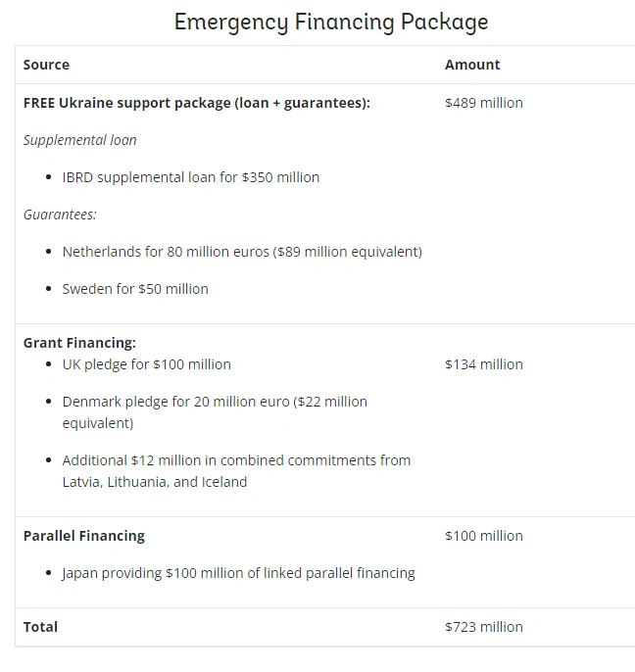Click the $723 million total amount
This screenshot has width=635, height=672.
(x=484, y=627)
